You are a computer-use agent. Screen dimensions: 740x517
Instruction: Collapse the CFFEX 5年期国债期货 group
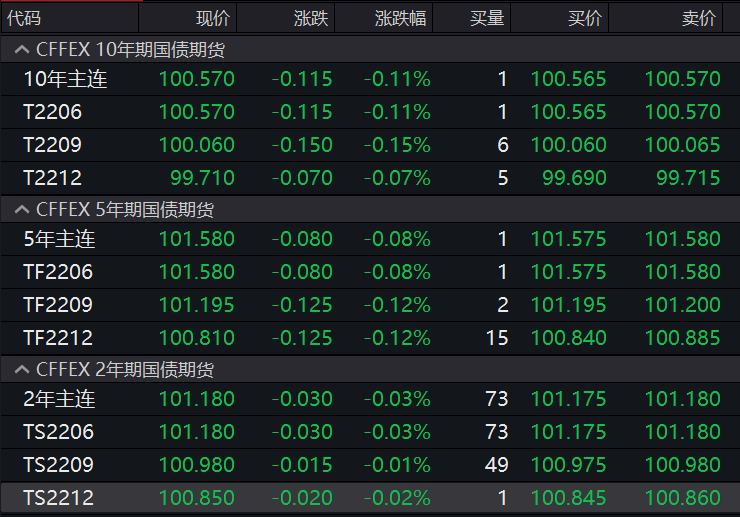pos(20,209)
